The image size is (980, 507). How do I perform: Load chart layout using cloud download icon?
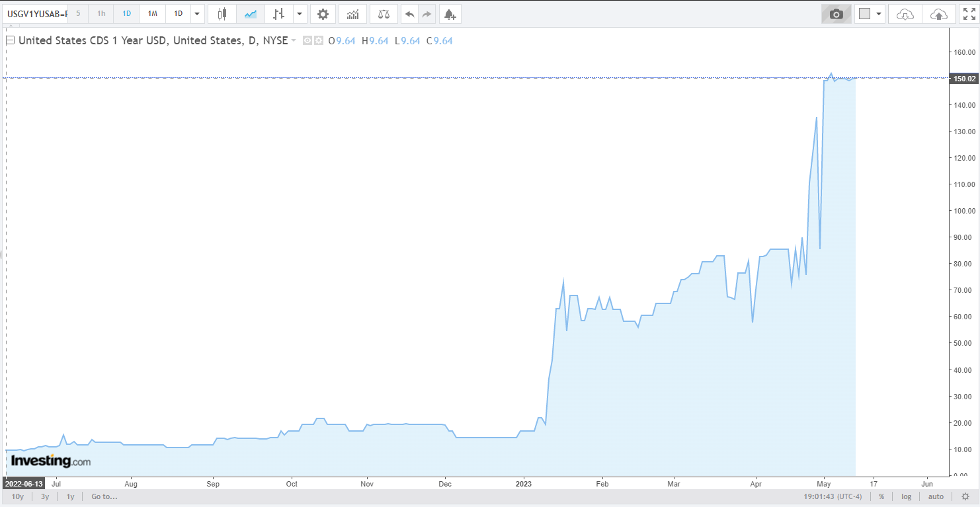905,13
